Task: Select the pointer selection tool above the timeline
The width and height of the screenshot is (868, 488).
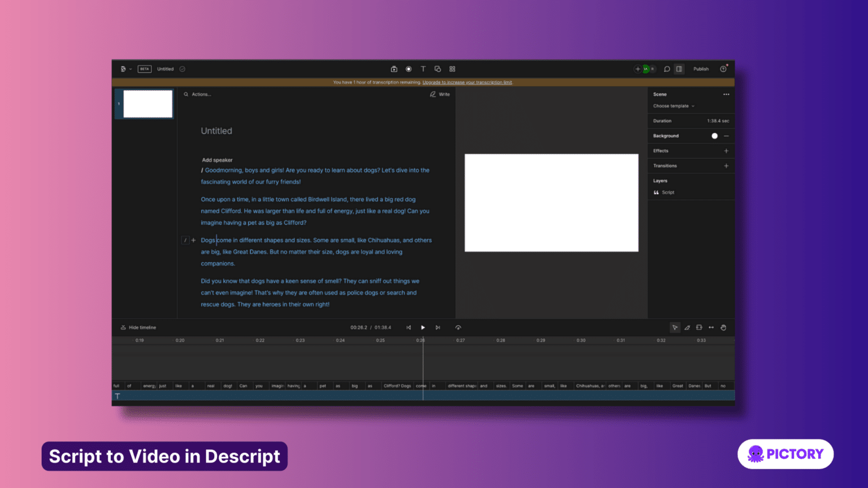Action: (675, 327)
